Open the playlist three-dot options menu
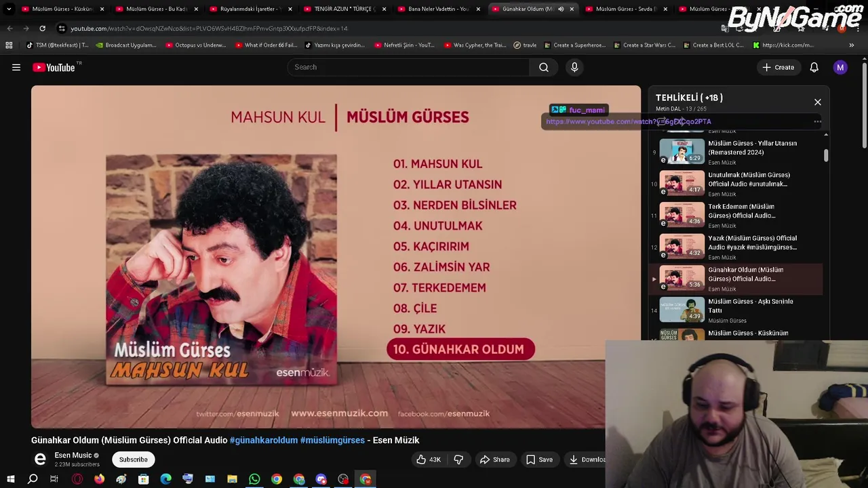 [817, 122]
